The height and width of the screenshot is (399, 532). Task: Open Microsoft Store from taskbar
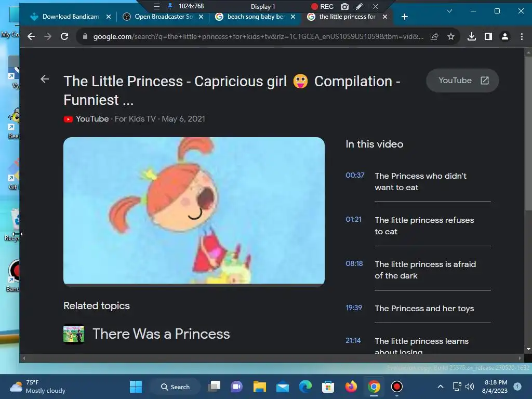point(328,387)
